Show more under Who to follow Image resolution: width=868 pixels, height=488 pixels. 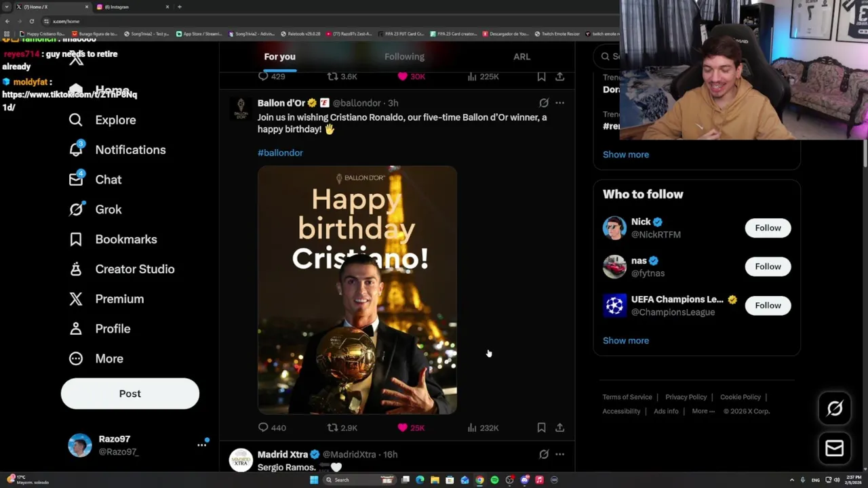[626, 341]
